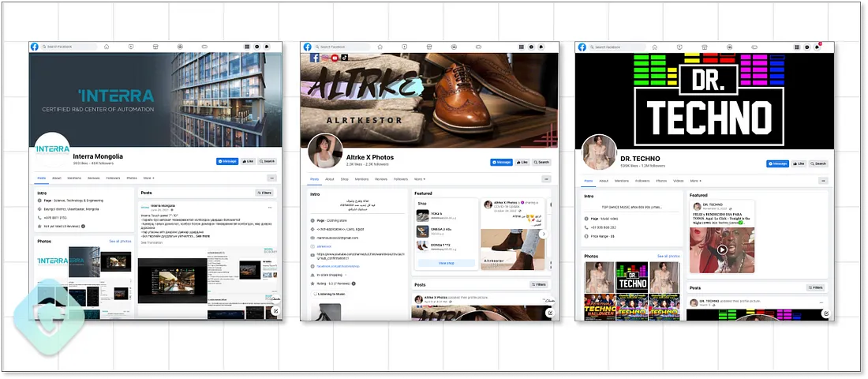The image size is (868, 379).
Task: Click Search Facebook field in DR. TECHNO window
Action: coord(616,47)
